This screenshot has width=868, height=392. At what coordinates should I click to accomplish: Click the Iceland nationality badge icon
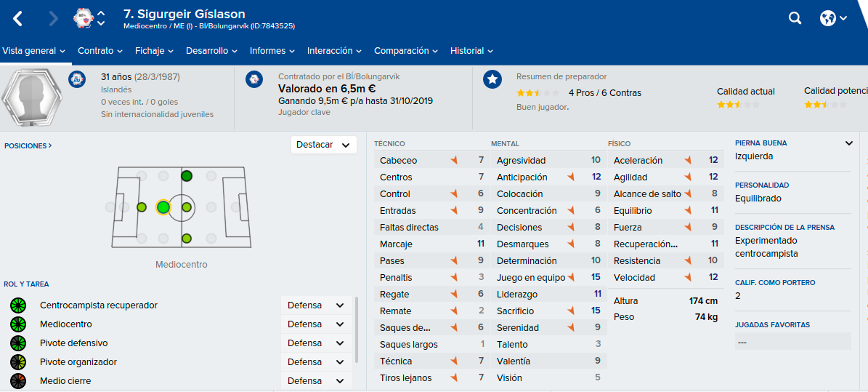point(77,79)
